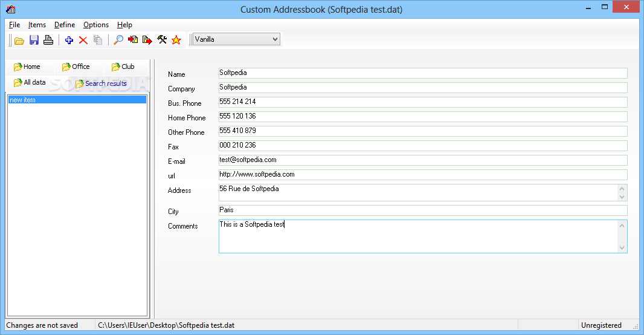Click the file path in the status bar

(x=166, y=325)
